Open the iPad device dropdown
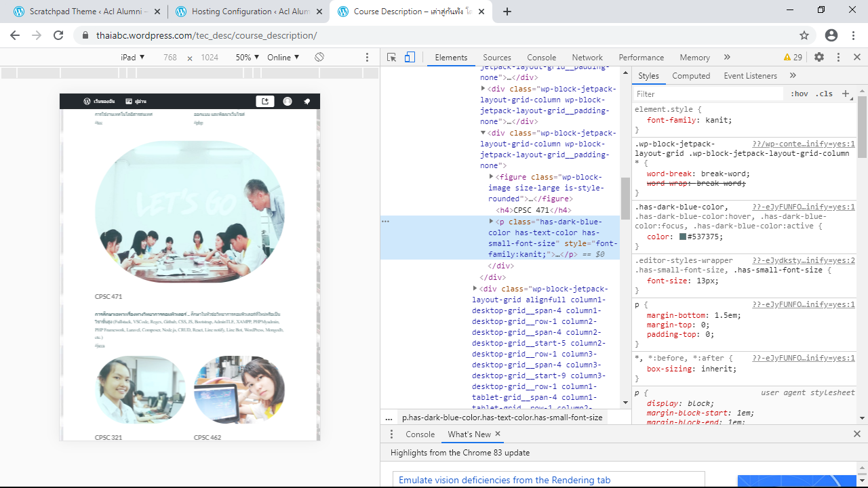The image size is (868, 488). (x=132, y=58)
